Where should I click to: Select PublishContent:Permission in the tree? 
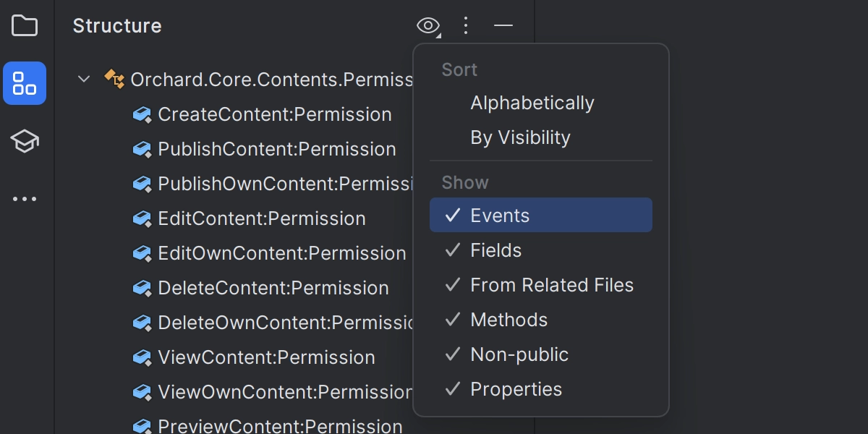click(277, 149)
